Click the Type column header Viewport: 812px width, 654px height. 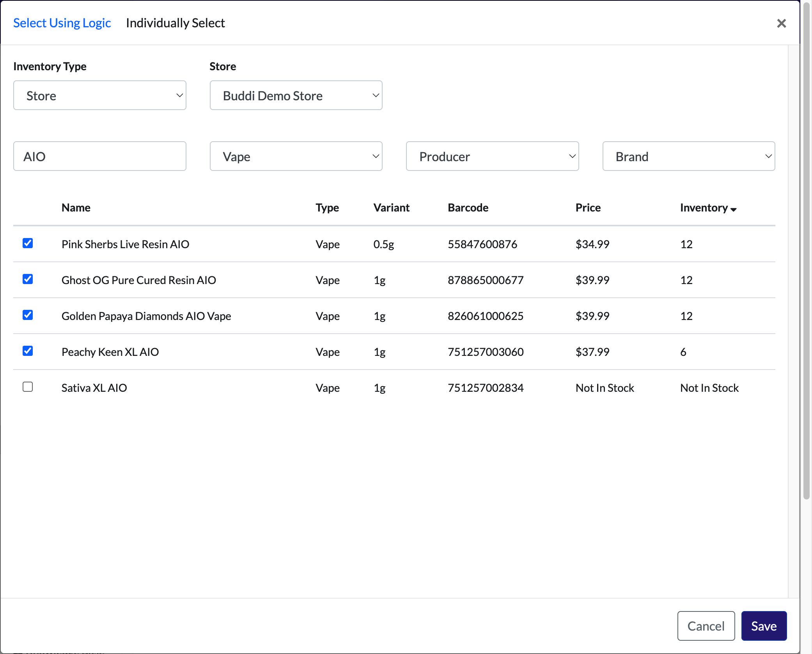[x=327, y=208]
